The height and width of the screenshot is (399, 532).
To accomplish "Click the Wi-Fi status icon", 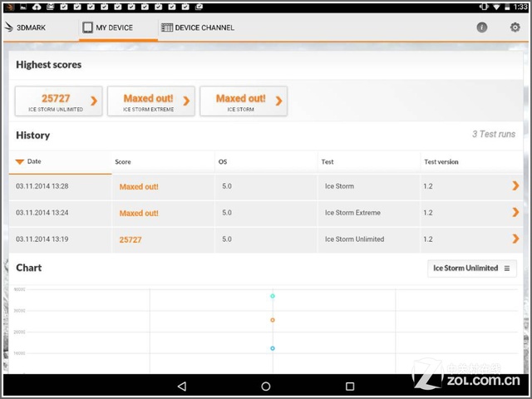I will pos(497,7).
